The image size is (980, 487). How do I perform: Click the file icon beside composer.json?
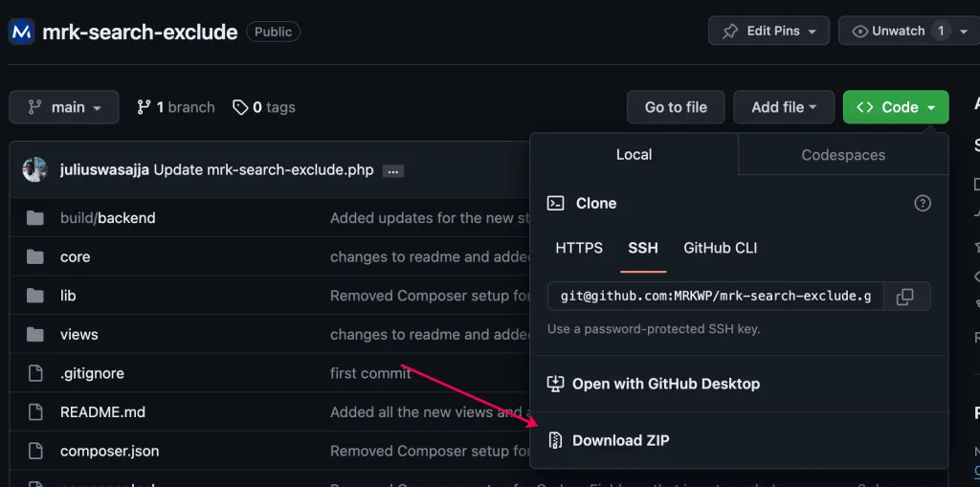click(x=35, y=451)
